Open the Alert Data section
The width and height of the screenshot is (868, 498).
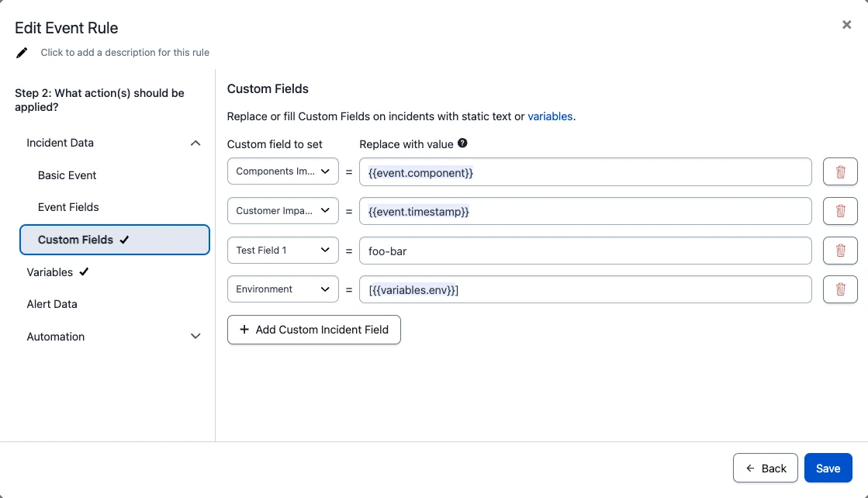(52, 304)
